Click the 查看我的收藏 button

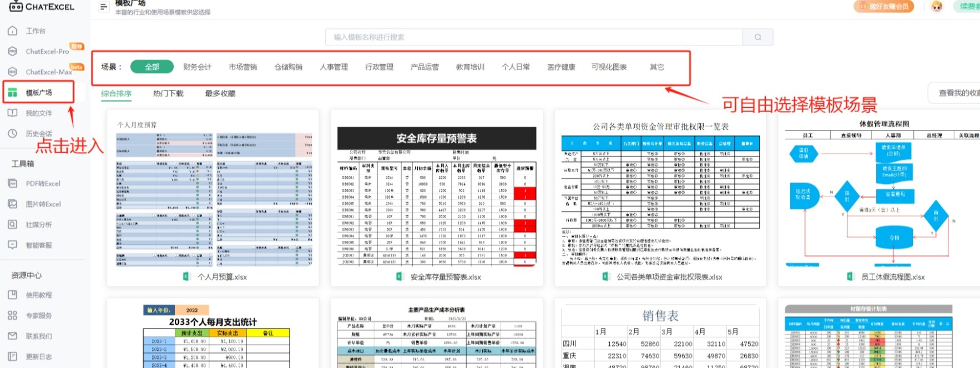click(958, 93)
